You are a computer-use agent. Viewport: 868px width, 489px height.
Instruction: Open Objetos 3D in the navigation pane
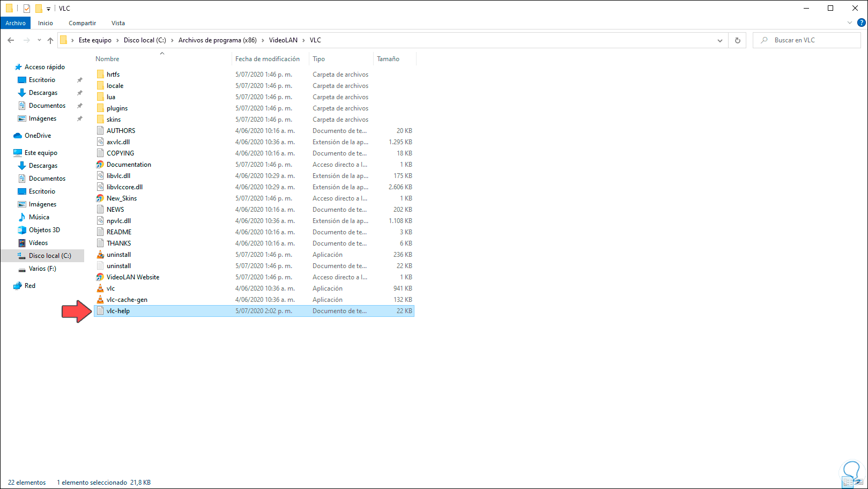pos(44,230)
